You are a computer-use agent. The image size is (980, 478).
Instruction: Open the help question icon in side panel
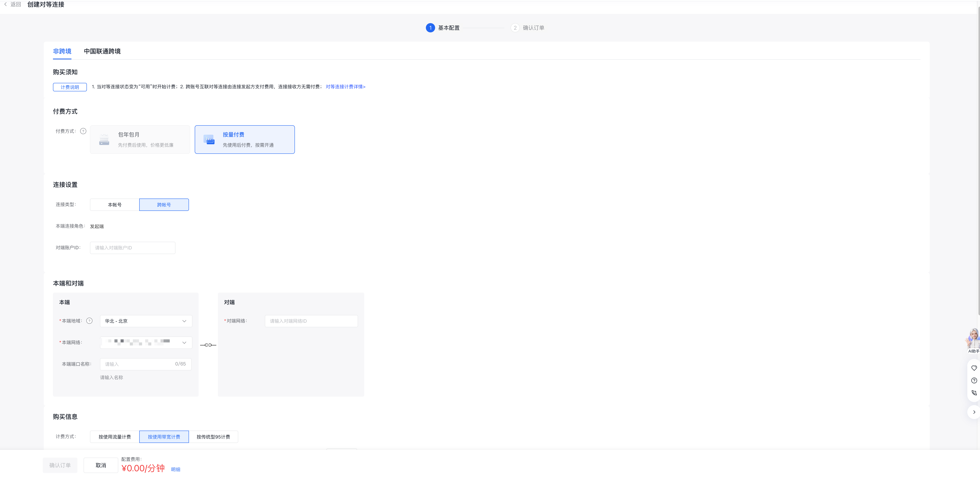point(974,381)
